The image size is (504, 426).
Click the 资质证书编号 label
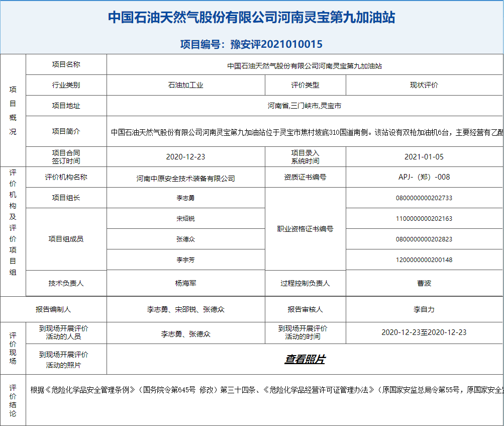point(305,177)
